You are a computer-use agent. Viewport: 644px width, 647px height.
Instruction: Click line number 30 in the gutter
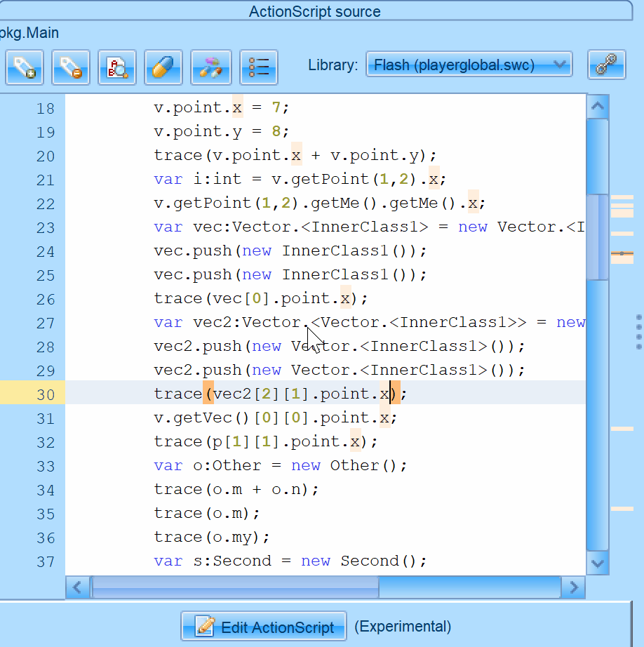(x=46, y=394)
